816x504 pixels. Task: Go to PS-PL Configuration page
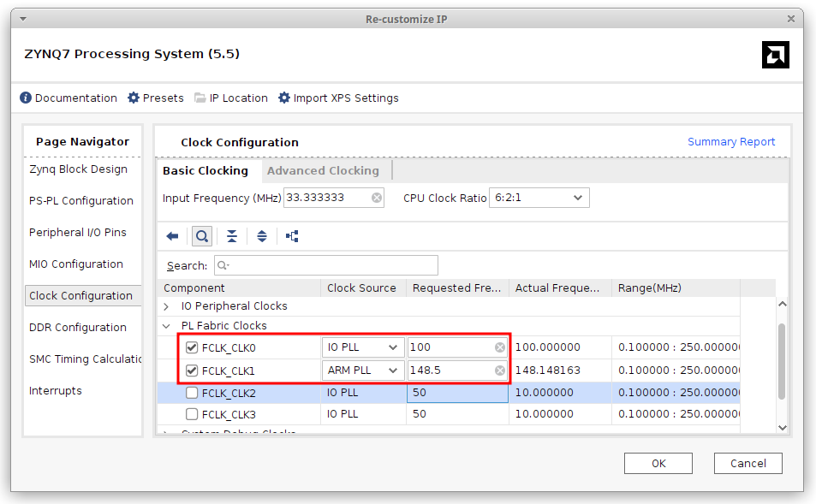point(81,201)
